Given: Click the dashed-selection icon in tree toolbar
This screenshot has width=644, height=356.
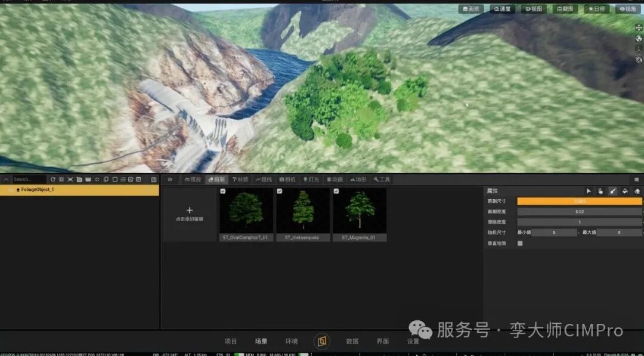Looking at the screenshot, I should (97, 179).
